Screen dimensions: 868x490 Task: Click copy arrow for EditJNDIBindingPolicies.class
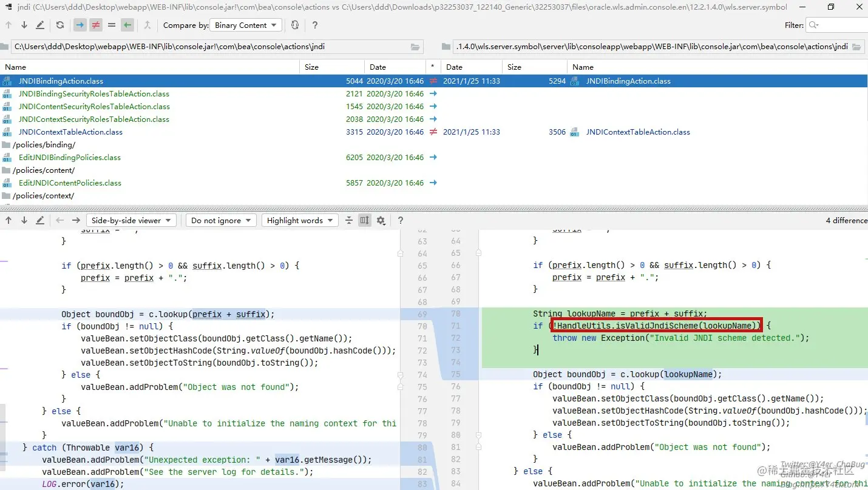click(433, 158)
